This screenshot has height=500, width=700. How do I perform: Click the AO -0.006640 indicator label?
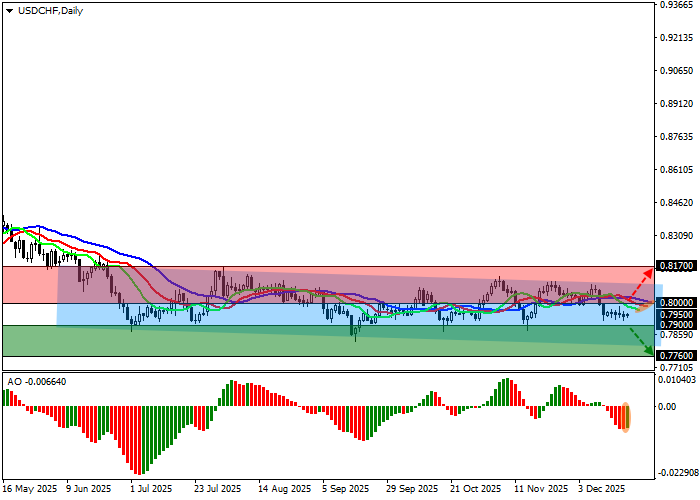37,382
